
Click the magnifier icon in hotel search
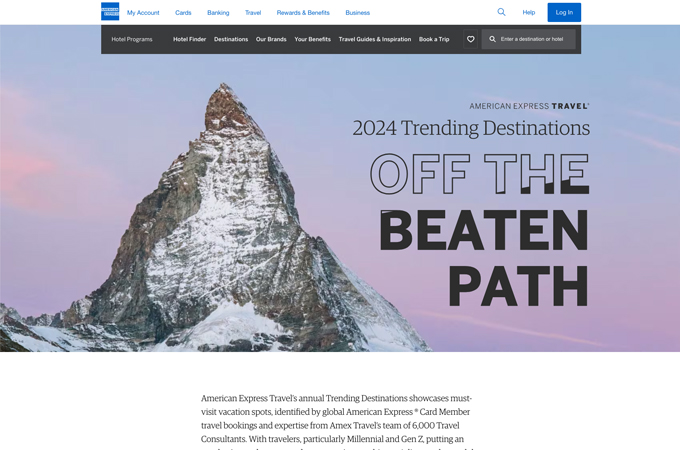tap(493, 39)
